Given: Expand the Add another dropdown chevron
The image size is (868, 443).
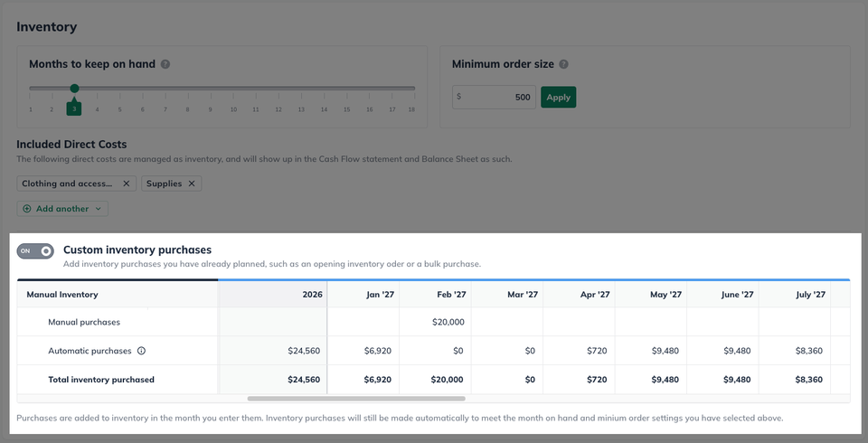Looking at the screenshot, I should coord(98,209).
